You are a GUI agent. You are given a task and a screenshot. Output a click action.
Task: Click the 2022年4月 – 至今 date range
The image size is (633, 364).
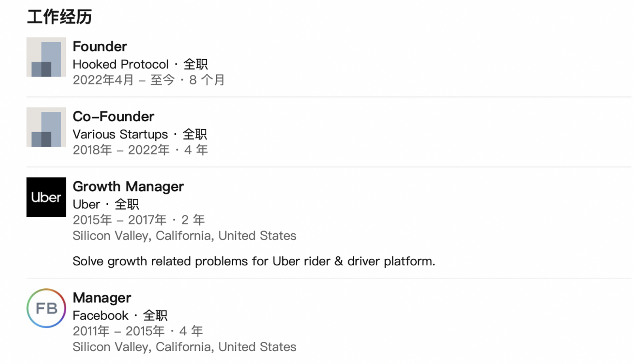coord(123,80)
